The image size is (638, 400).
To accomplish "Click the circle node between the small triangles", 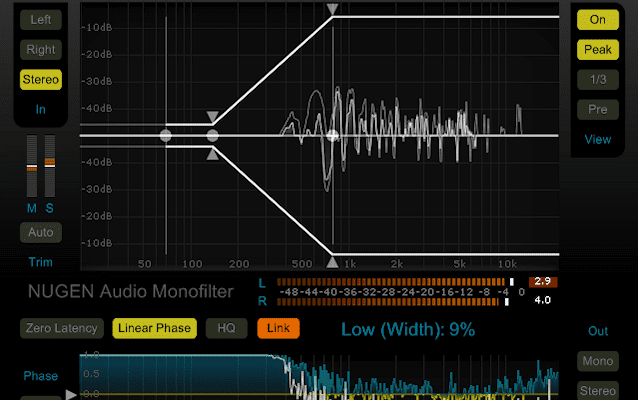I will tap(212, 135).
